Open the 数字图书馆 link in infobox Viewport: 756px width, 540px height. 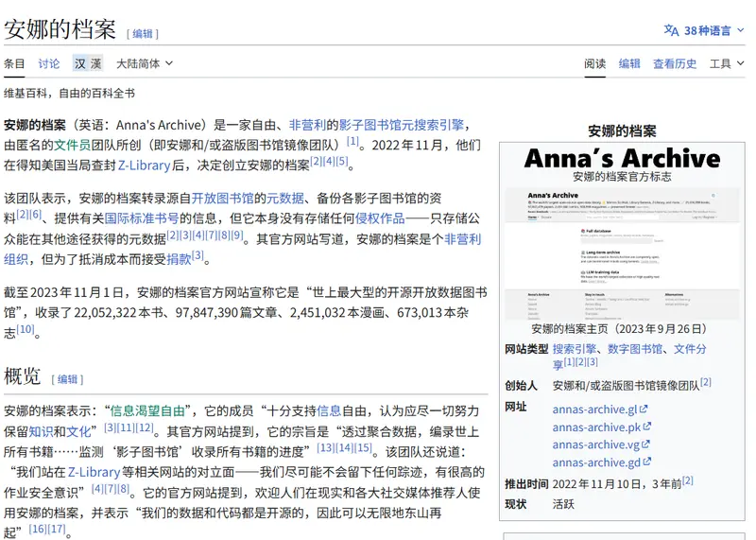coord(635,348)
